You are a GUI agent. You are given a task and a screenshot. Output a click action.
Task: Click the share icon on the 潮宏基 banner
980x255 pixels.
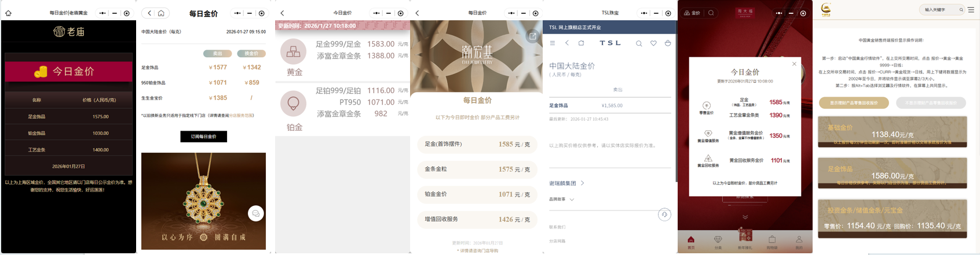tap(532, 36)
